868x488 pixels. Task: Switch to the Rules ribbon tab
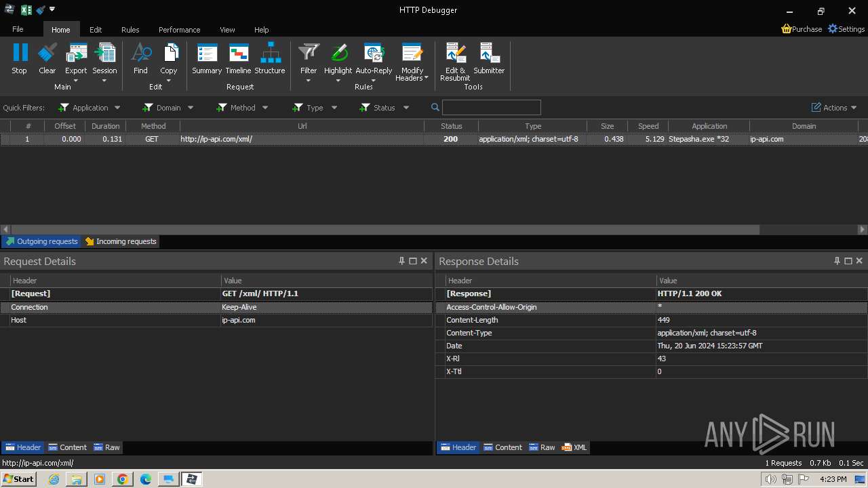point(130,30)
